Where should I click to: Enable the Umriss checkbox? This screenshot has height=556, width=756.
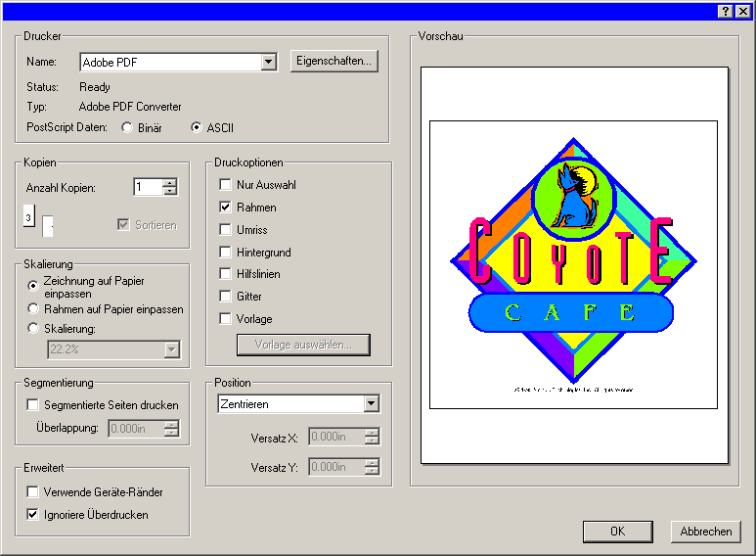pos(225,229)
